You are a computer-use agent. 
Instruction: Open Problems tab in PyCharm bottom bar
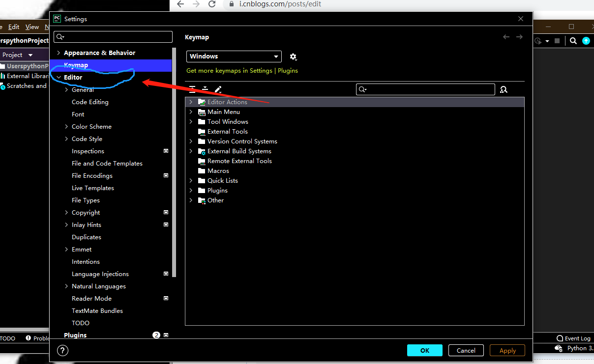pyautogui.click(x=38, y=338)
